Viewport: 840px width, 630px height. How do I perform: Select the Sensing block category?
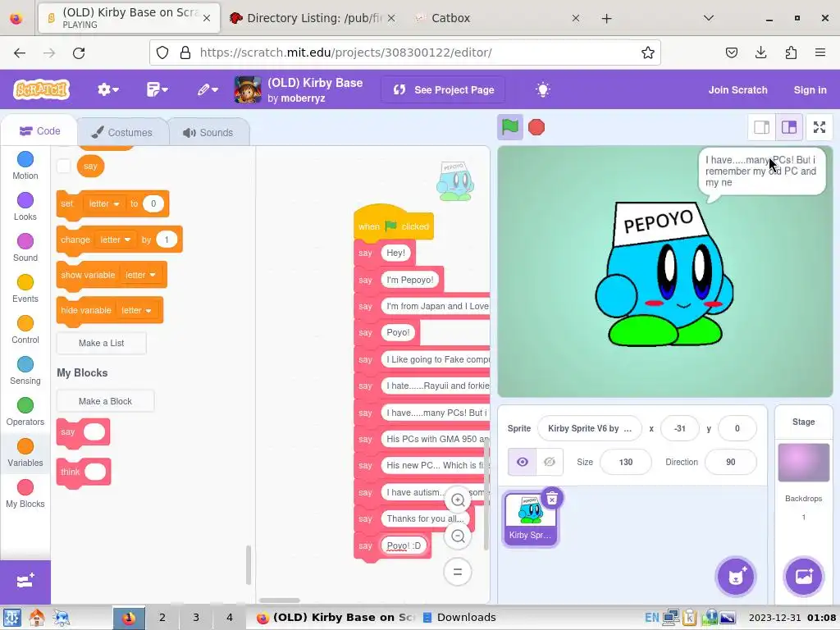pos(25,371)
